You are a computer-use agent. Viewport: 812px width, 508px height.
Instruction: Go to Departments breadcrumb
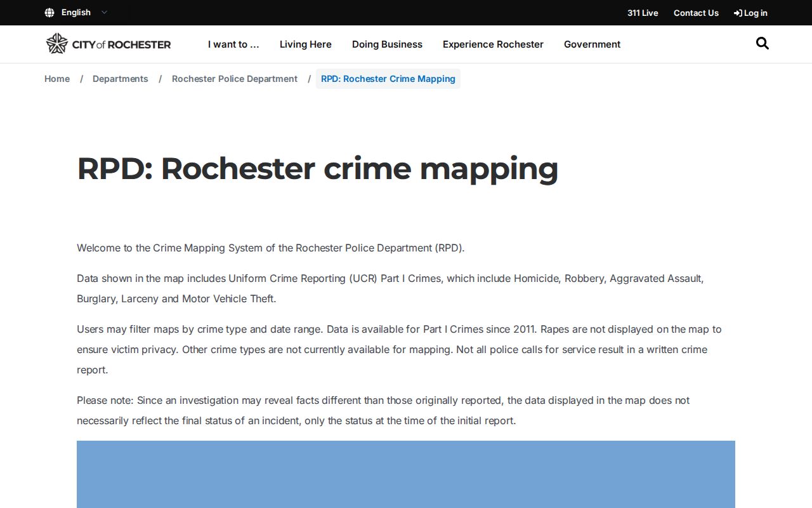pyautogui.click(x=121, y=79)
